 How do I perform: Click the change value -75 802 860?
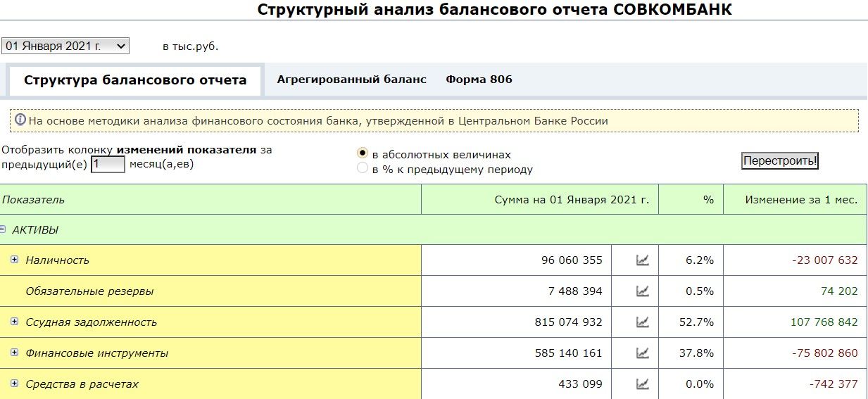point(825,353)
